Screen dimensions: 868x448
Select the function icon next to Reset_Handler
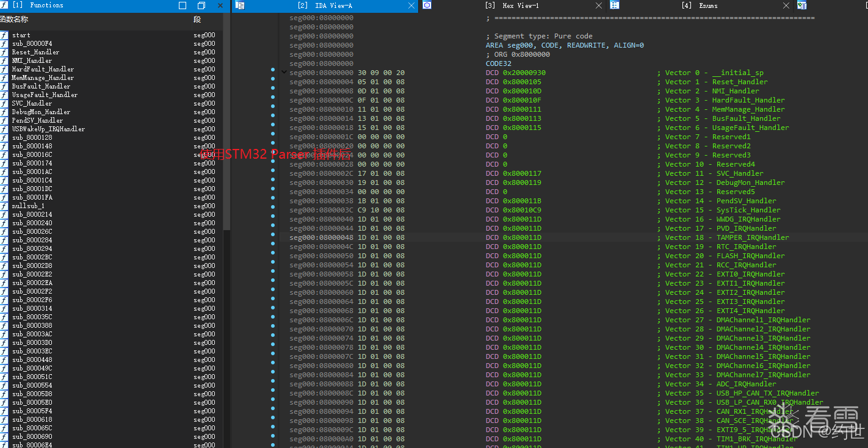(4, 52)
